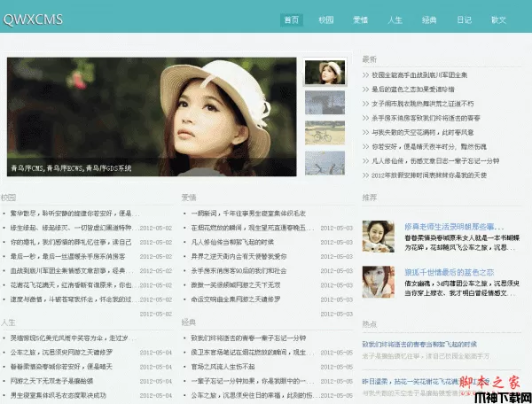Go to the 散文 navigation tab
This screenshot has height=404, width=532.
pyautogui.click(x=498, y=19)
